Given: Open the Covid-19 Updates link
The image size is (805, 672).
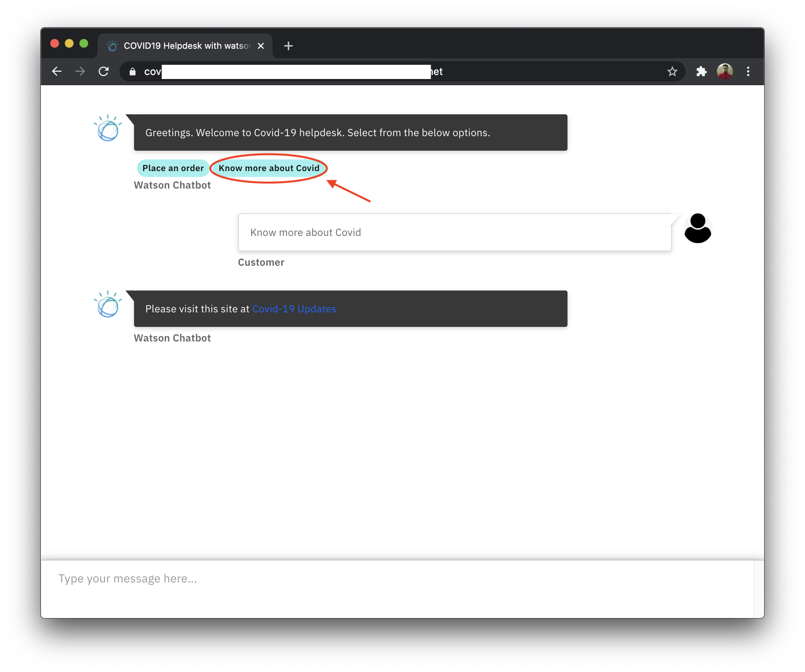Looking at the screenshot, I should [x=294, y=309].
